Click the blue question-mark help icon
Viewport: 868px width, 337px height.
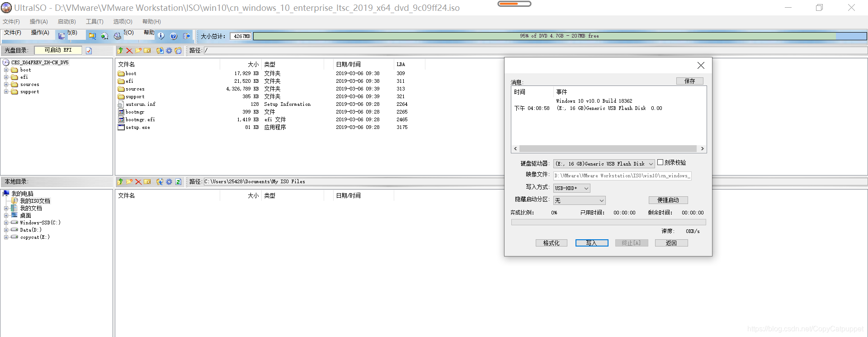point(174,36)
